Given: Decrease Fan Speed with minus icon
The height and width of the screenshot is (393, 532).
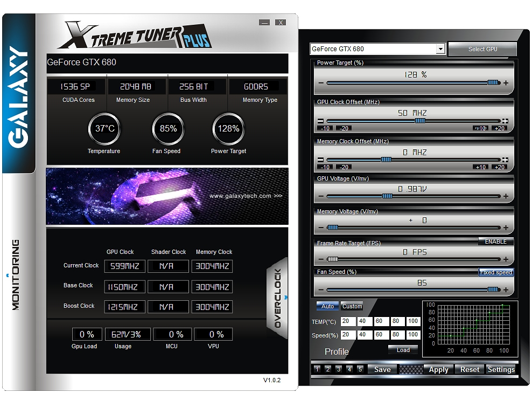Looking at the screenshot, I should (x=321, y=290).
